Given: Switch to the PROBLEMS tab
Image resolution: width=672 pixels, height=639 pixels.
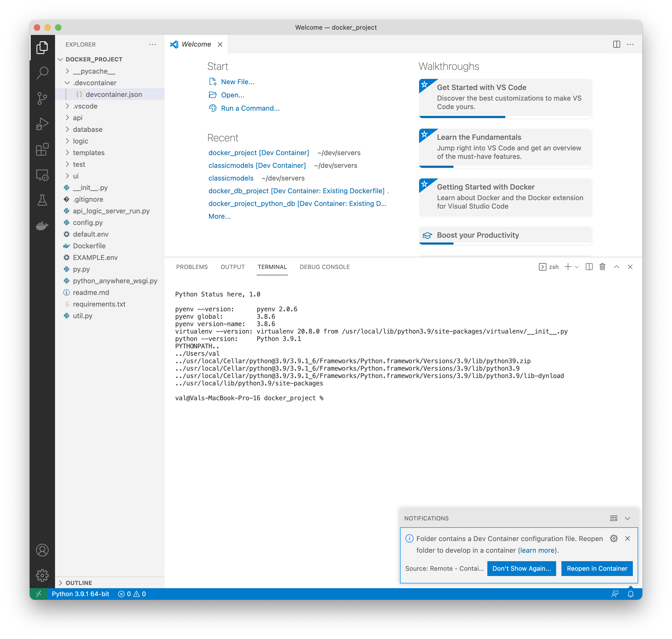Looking at the screenshot, I should (x=192, y=267).
